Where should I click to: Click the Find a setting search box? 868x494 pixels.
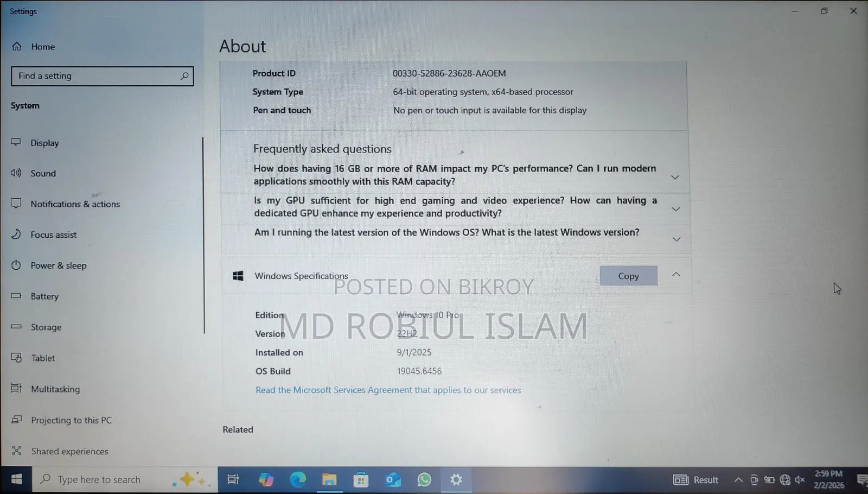point(102,76)
